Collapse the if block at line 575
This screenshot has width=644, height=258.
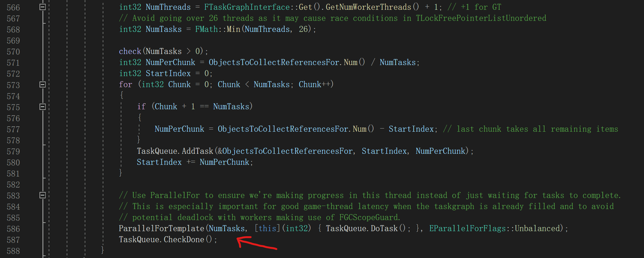pyautogui.click(x=42, y=107)
